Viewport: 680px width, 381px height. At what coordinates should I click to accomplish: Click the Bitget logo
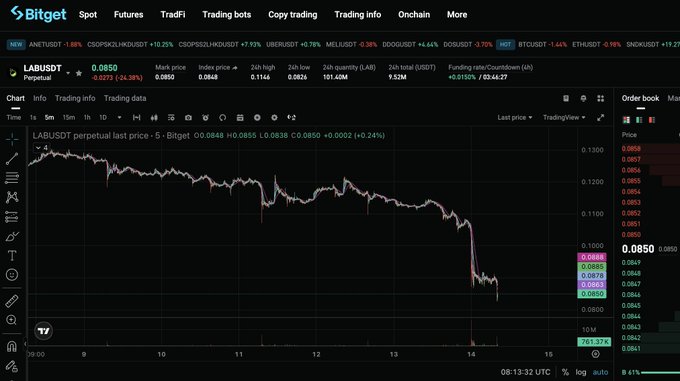(x=39, y=14)
